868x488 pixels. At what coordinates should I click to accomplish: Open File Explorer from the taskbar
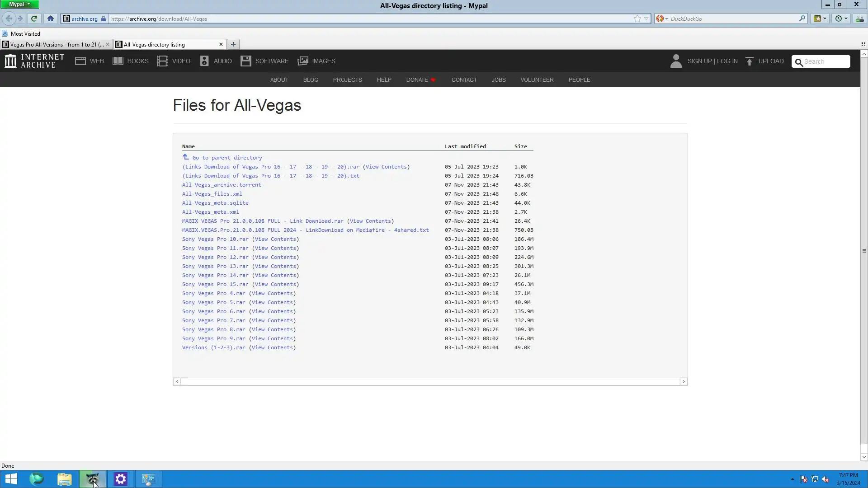[64, 479]
